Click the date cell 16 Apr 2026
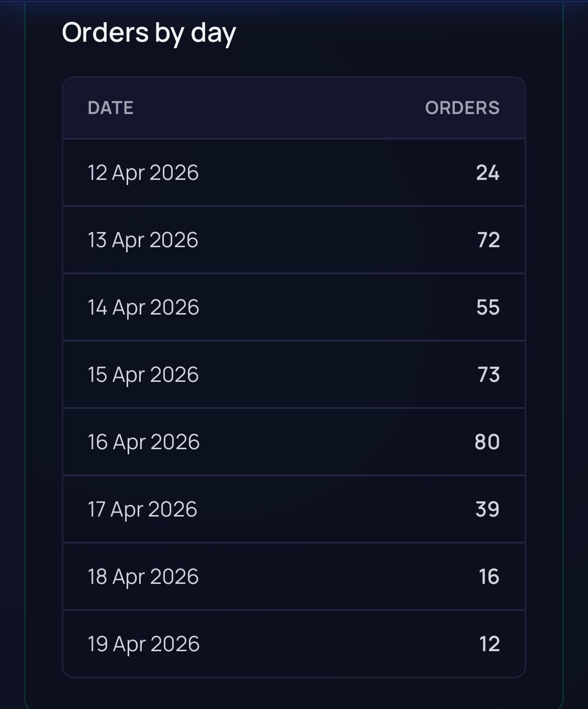The width and height of the screenshot is (588, 709). (x=144, y=442)
